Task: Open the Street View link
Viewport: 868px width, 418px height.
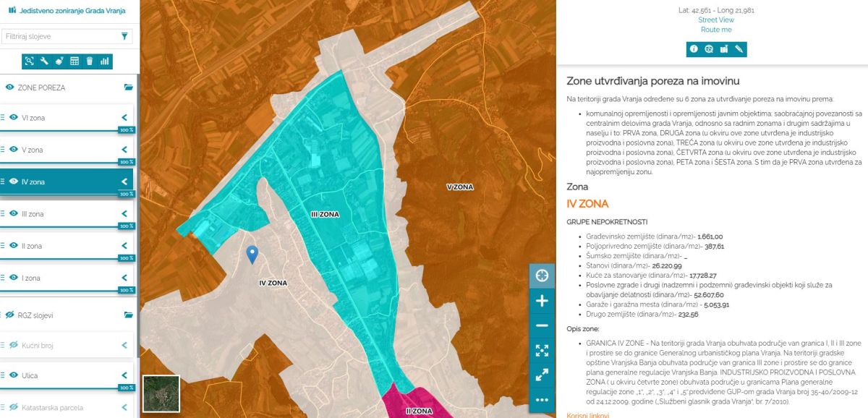Action: click(x=716, y=20)
